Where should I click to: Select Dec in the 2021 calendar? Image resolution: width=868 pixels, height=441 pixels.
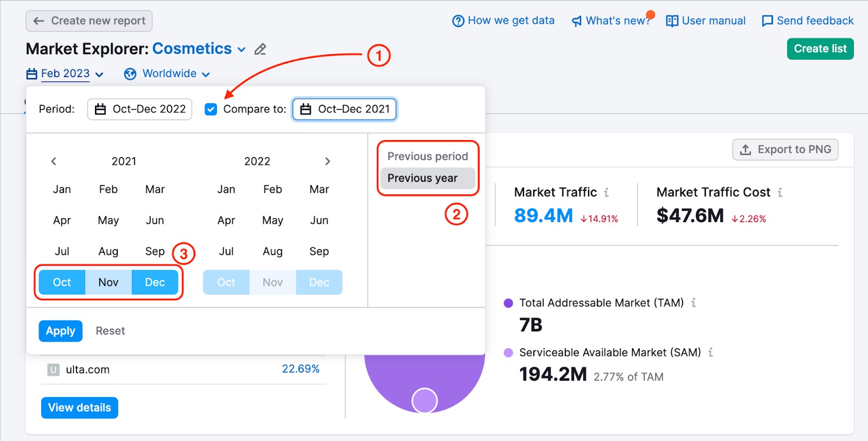155,282
